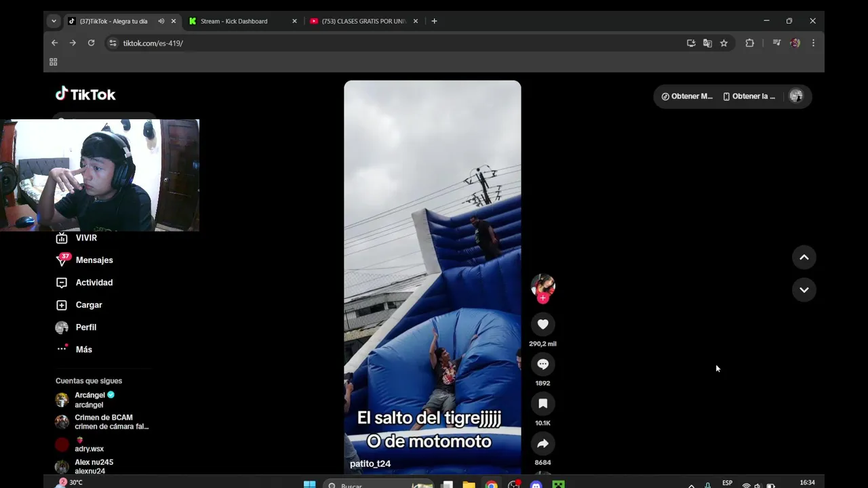This screenshot has width=868, height=488.
Task: Close the TikTok browser tab
Action: tap(174, 21)
